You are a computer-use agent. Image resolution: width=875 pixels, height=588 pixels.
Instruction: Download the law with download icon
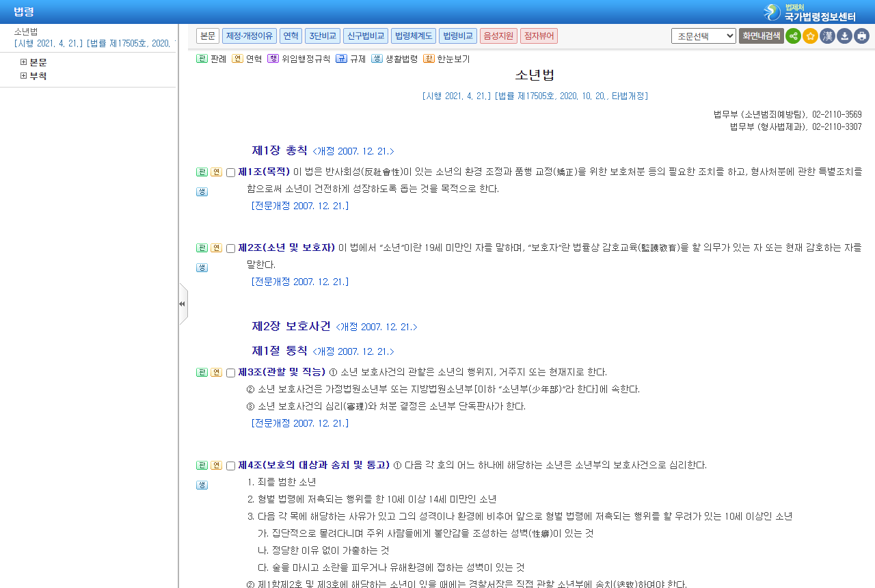pos(844,36)
